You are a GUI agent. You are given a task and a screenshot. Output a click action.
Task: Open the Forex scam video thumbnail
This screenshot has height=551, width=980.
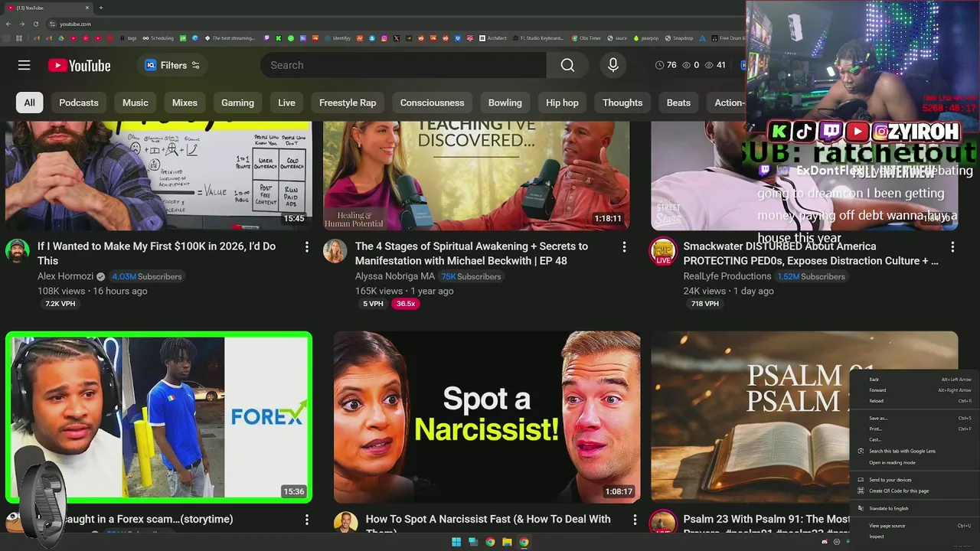pos(158,417)
